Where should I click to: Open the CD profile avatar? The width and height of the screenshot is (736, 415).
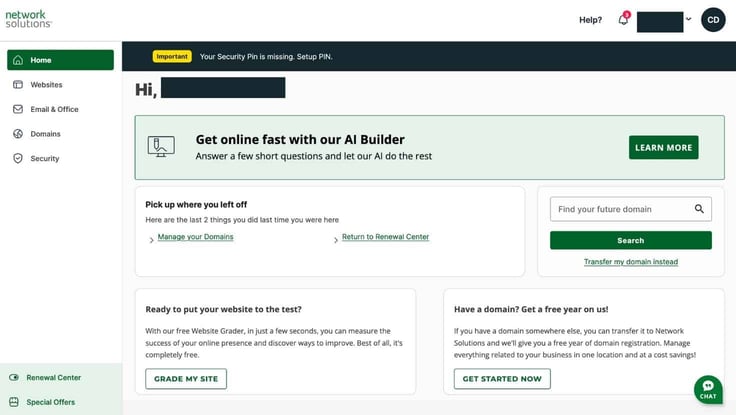click(x=713, y=20)
